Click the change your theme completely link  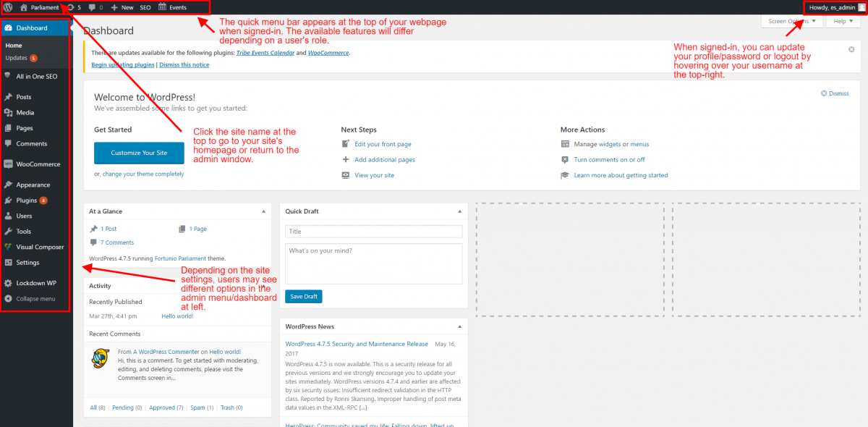tap(143, 174)
